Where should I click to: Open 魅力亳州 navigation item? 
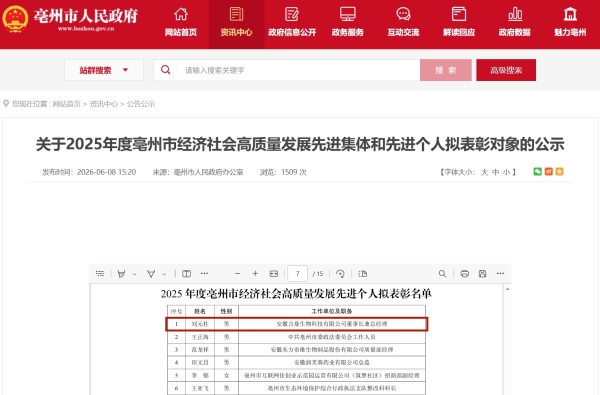pos(570,23)
